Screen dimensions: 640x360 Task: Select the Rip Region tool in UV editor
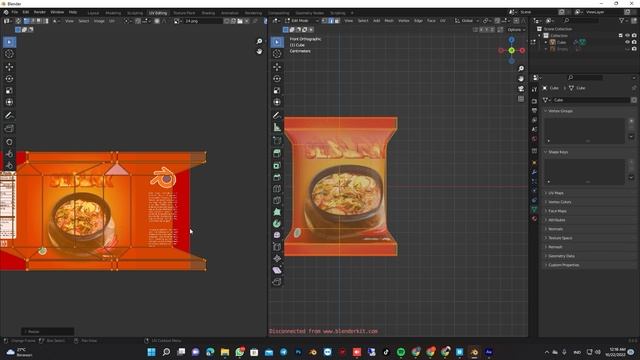(x=9, y=129)
